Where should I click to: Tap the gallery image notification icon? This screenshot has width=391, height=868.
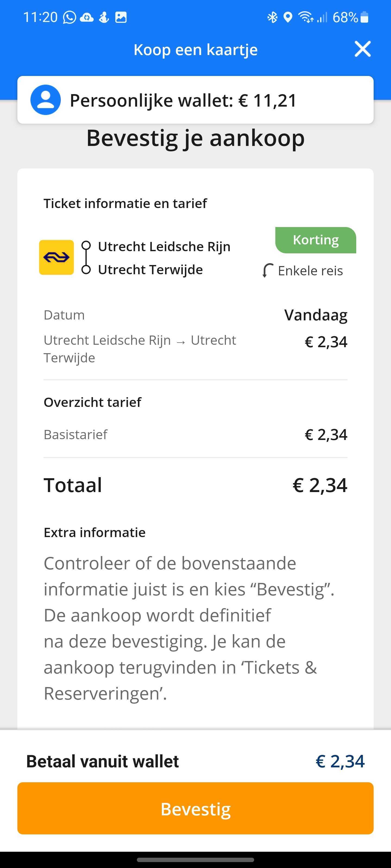121,17
